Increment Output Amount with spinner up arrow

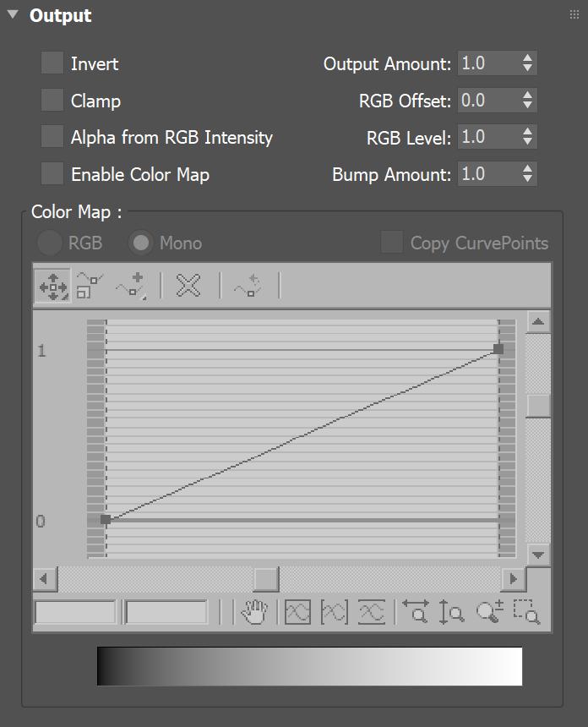528,57
